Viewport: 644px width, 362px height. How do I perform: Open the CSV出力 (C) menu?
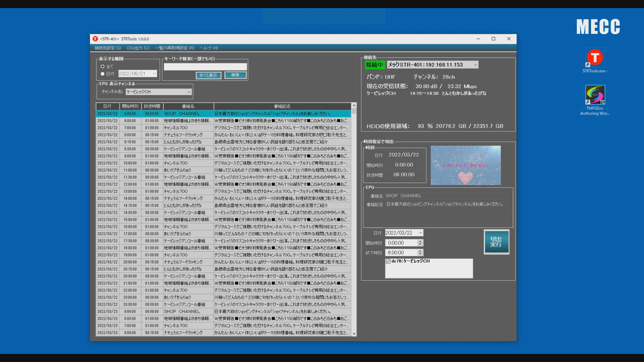138,48
